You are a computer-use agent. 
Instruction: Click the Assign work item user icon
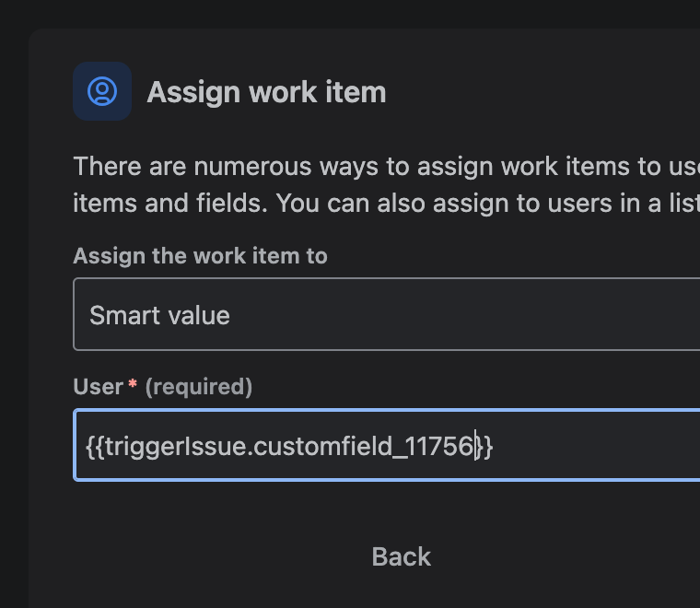coord(102,91)
